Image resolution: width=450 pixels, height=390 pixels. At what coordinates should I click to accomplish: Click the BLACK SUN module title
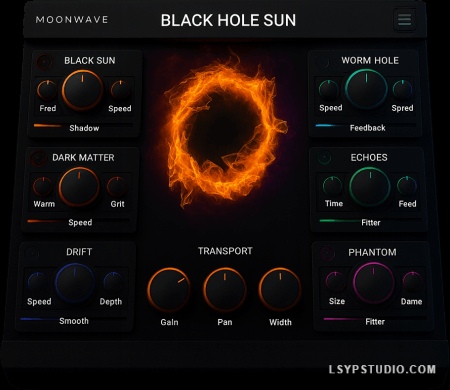pyautogui.click(x=90, y=60)
